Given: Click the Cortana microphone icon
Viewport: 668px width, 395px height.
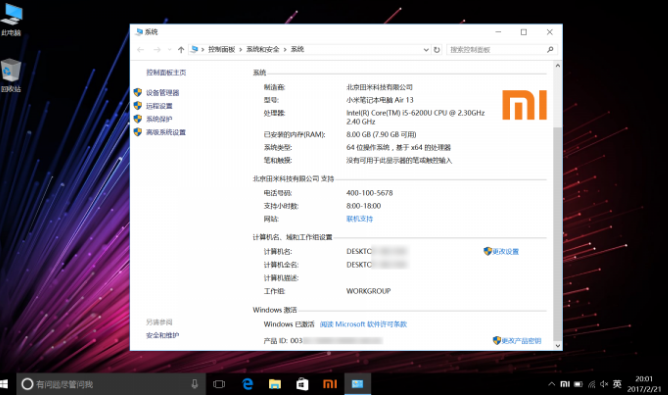Looking at the screenshot, I should (x=195, y=384).
